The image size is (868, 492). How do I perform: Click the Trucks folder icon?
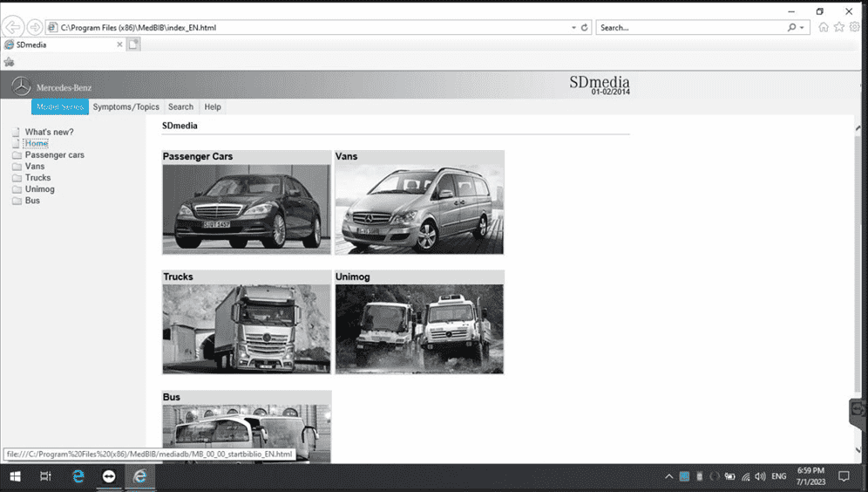pos(17,178)
